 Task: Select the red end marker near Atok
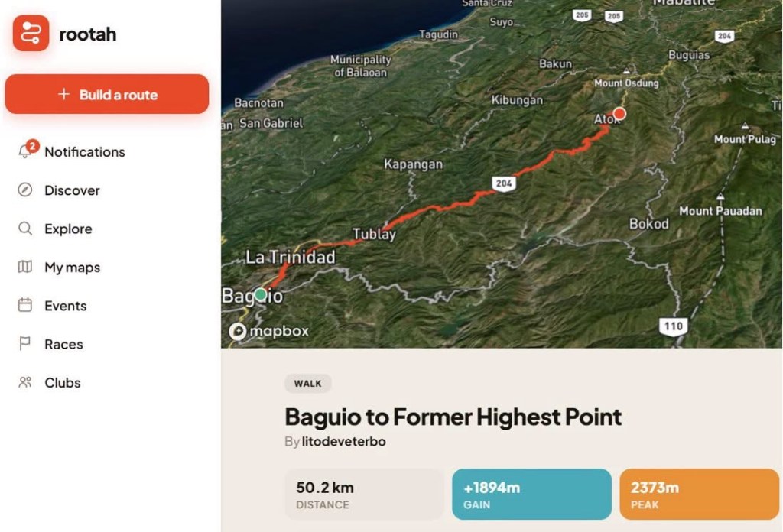point(619,114)
